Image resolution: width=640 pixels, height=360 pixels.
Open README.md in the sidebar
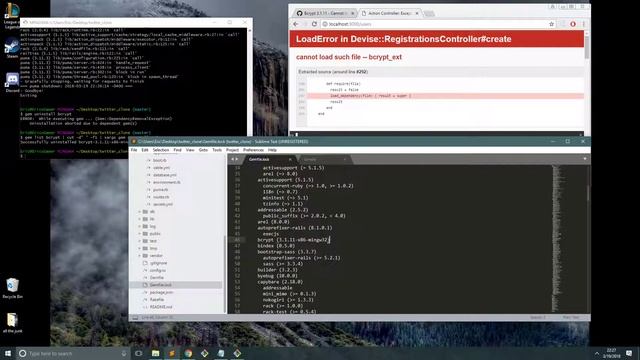pyautogui.click(x=161, y=307)
